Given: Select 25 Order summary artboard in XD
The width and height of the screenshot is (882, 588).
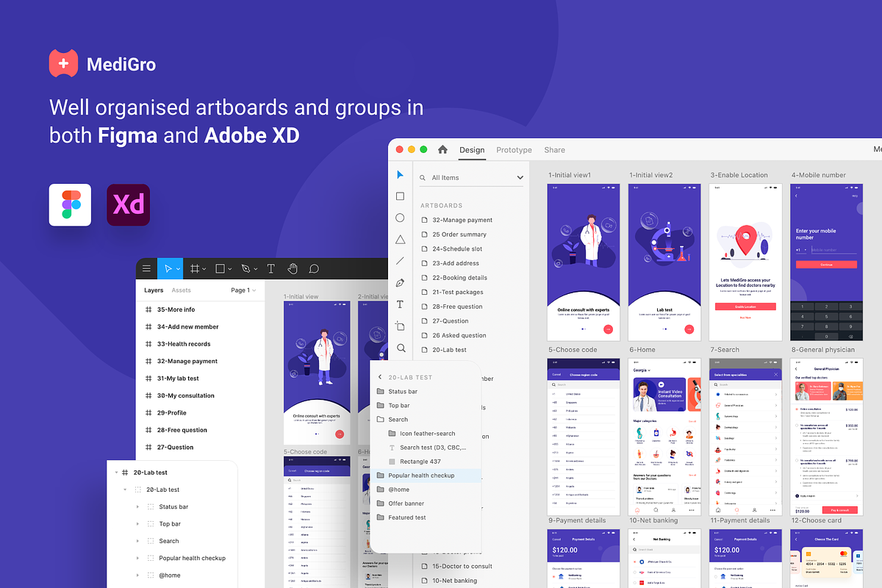Looking at the screenshot, I should pos(459,234).
